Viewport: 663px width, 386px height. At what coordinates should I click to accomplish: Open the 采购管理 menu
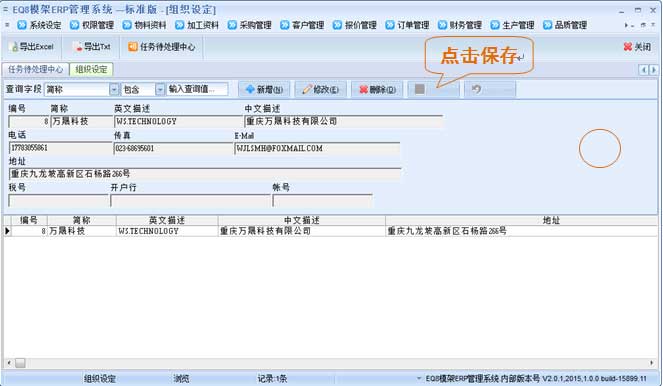(x=249, y=25)
